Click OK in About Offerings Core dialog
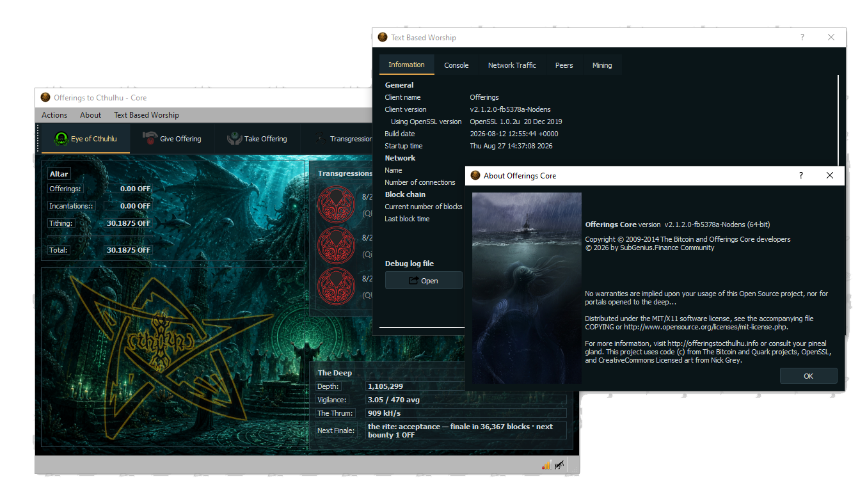The image size is (867, 504). [808, 375]
